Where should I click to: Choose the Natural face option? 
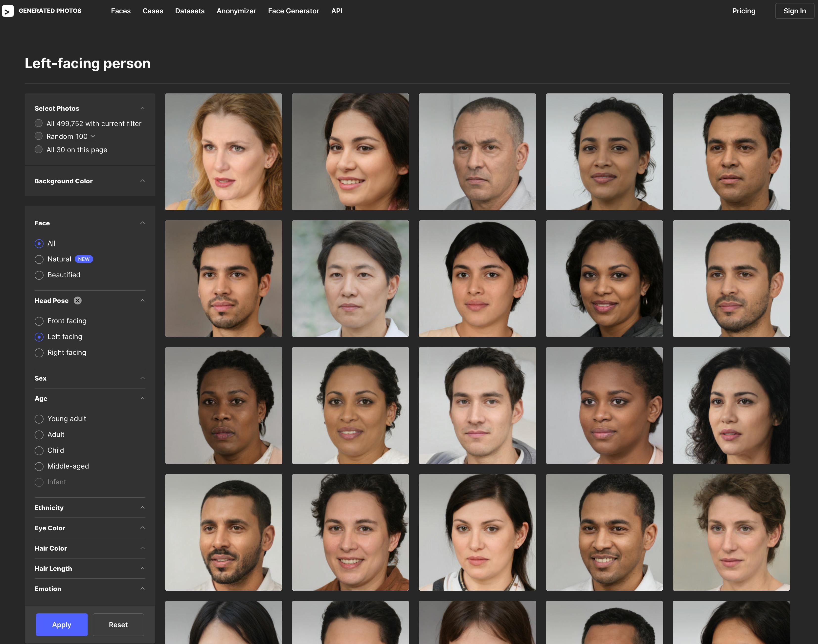pos(39,259)
